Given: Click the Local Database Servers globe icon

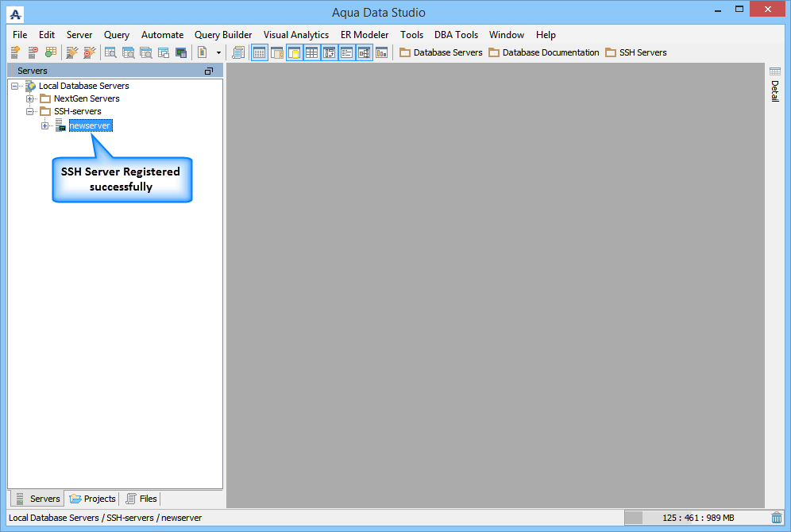Looking at the screenshot, I should tap(31, 86).
